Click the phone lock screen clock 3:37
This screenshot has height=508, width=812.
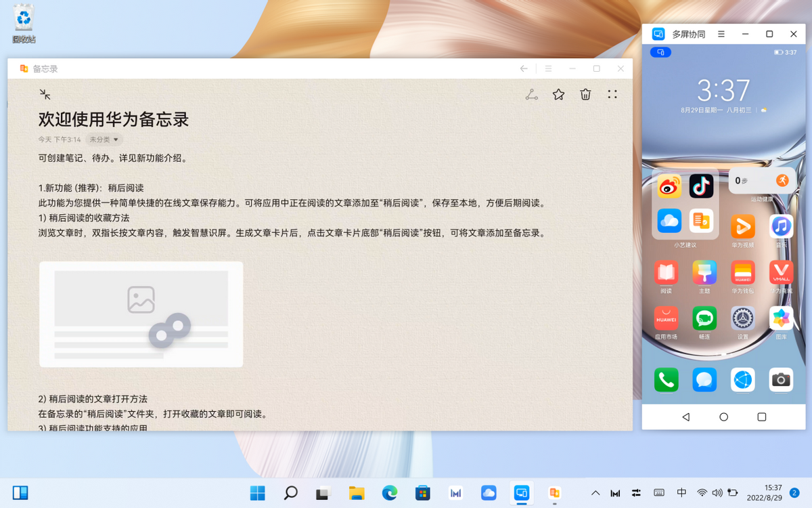click(723, 90)
